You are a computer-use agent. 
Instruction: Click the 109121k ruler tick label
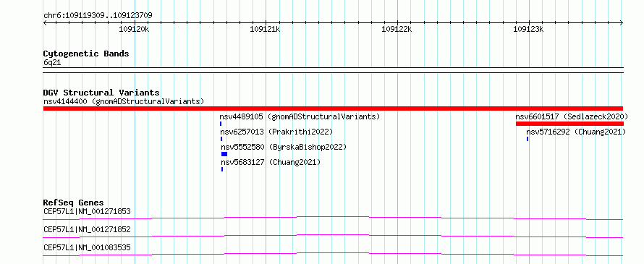(x=265, y=29)
